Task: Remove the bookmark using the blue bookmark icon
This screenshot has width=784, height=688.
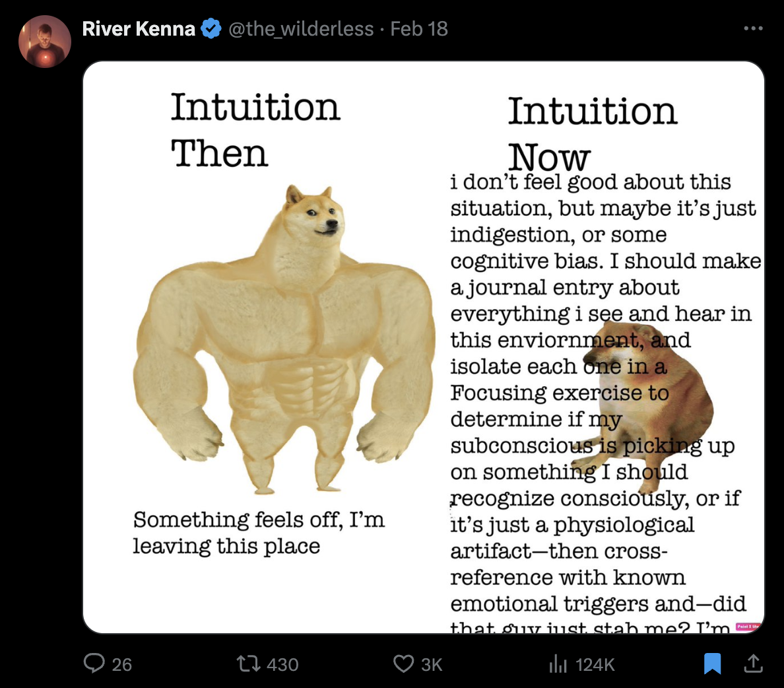Action: pyautogui.click(x=712, y=663)
